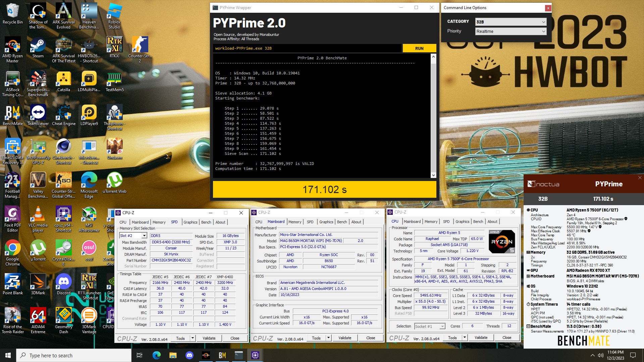The image size is (644, 362).
Task: Show hidden system tray icons
Action: pos(593,355)
